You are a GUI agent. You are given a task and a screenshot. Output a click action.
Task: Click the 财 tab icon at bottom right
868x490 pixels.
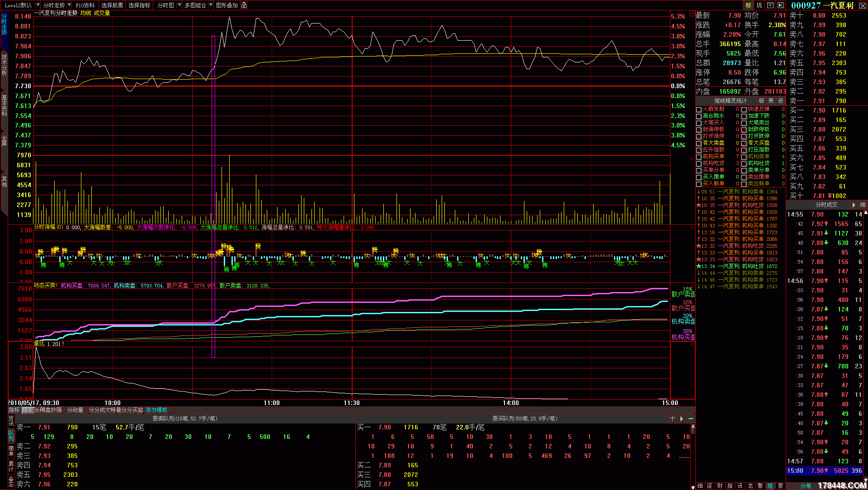[720, 486]
